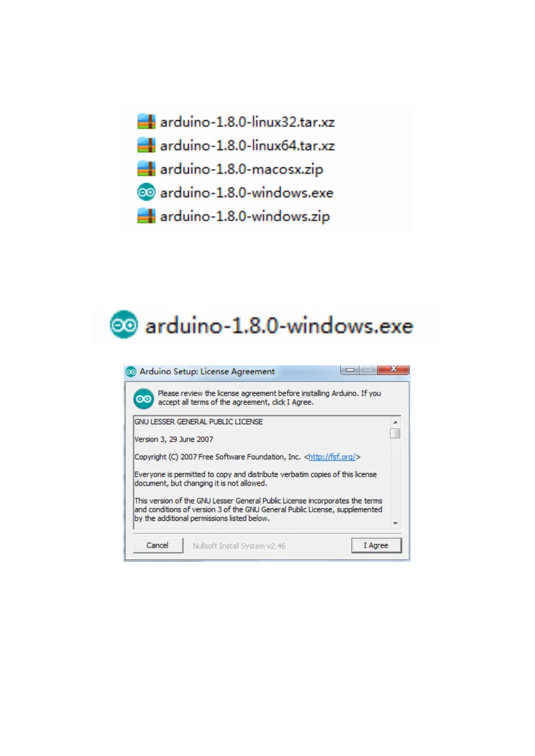Click the Arduino logo beside license instructions

pyautogui.click(x=144, y=399)
